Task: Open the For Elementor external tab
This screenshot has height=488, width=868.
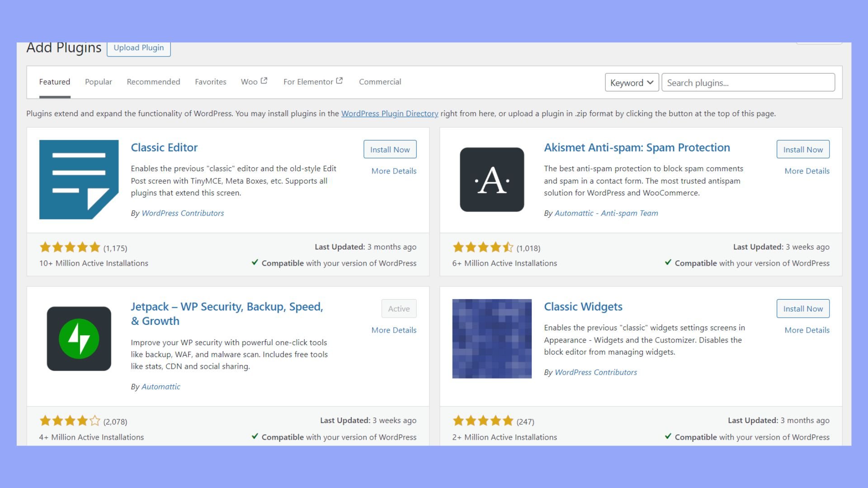Action: click(x=313, y=82)
